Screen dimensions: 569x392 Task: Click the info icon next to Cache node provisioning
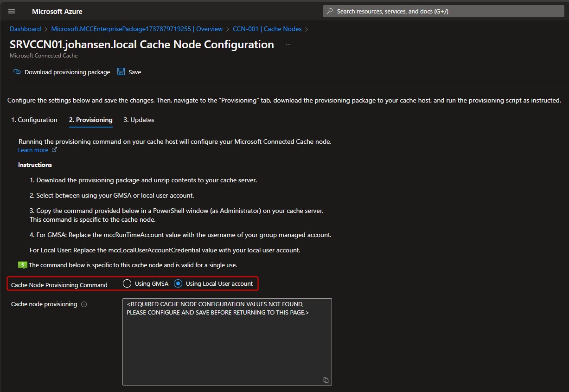84,304
